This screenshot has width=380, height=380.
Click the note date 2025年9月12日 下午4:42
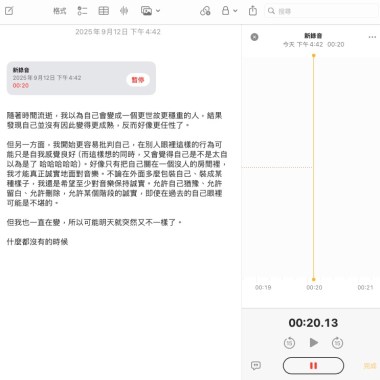[x=118, y=32]
